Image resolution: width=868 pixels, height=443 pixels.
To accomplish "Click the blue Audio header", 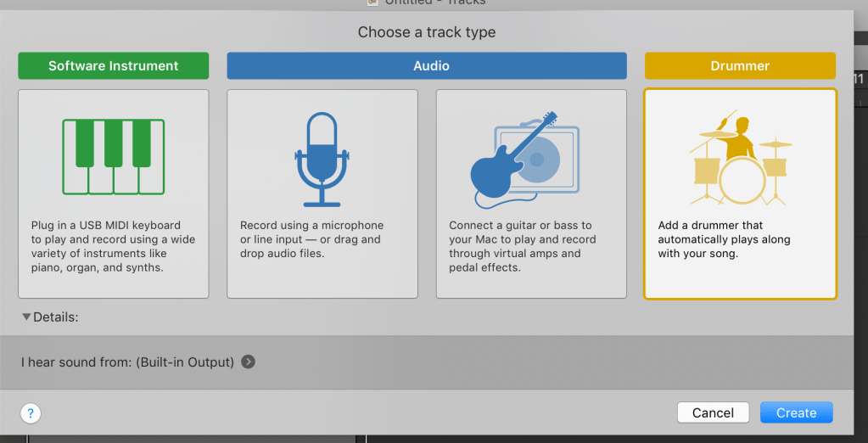I will pyautogui.click(x=426, y=65).
